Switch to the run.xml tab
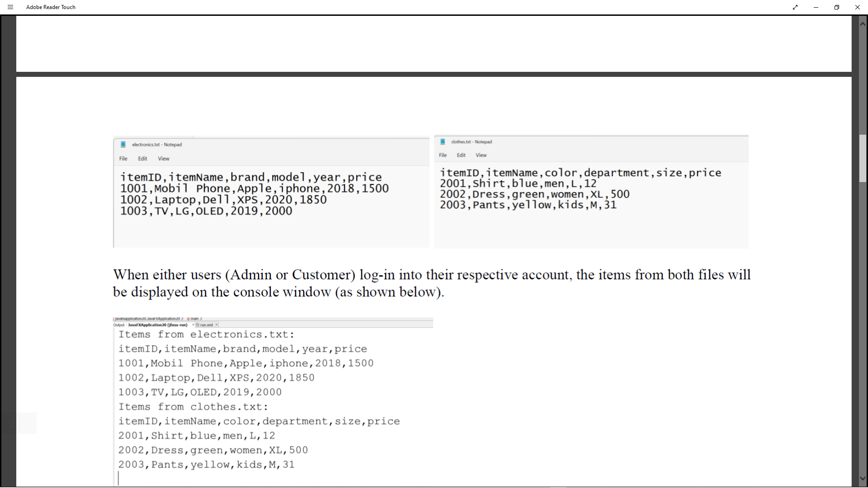Image resolution: width=868 pixels, height=488 pixels. [206, 324]
